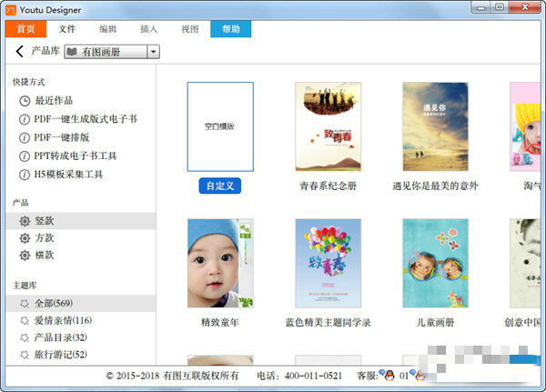This screenshot has height=392, width=546.
Task: Minimize the Youtu Designer window
Action: 481,7
